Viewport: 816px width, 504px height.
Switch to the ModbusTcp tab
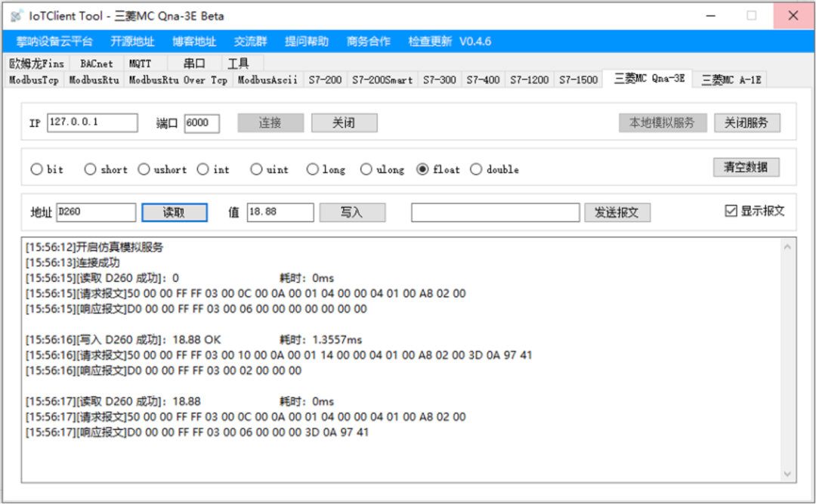point(33,79)
